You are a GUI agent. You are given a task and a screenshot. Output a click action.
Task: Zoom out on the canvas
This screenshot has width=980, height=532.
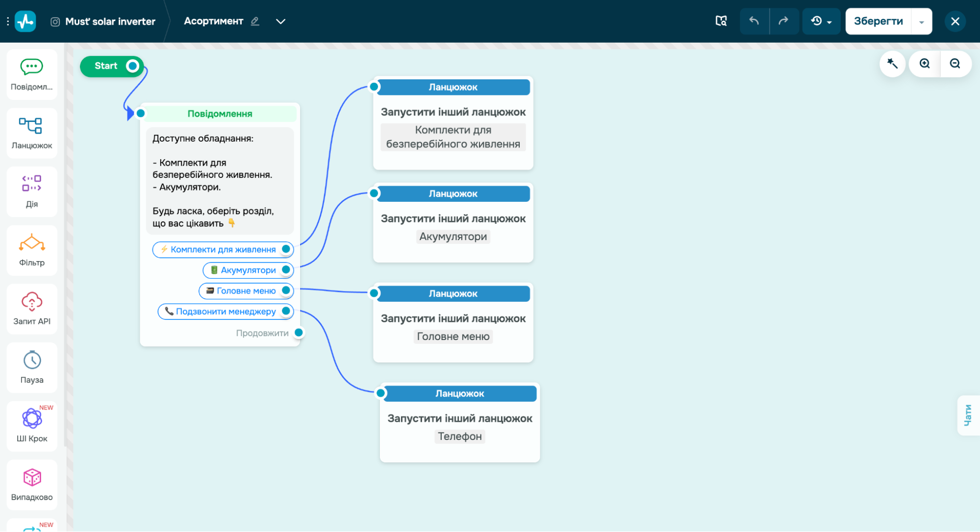point(955,64)
